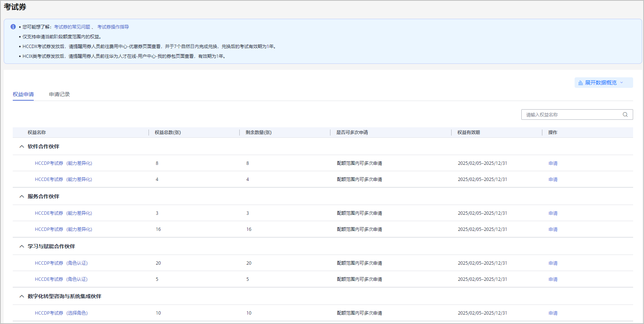The height and width of the screenshot is (324, 644).
Task: Click the 权益总数(张) column header
Action: [x=168, y=133]
